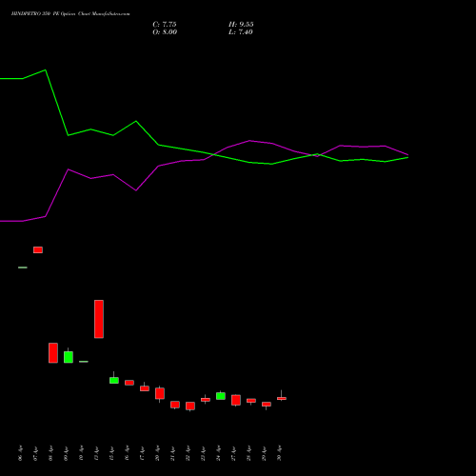The width and height of the screenshot is (476, 476).
Task: Select the 08 Apr date label
Action: (x=51, y=453)
